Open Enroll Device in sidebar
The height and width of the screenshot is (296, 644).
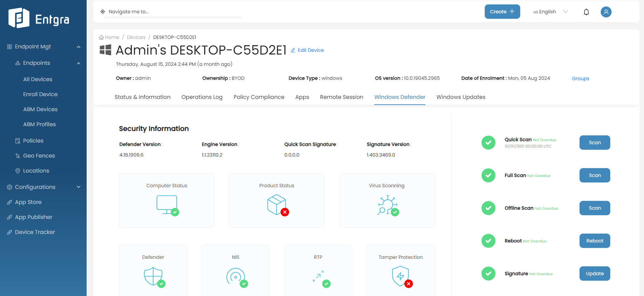[40, 94]
